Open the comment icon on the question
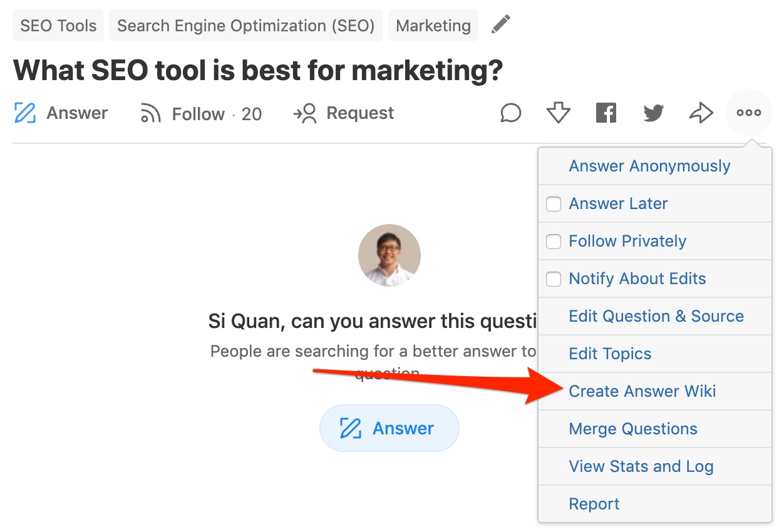This screenshot has height=532, width=784. (511, 113)
